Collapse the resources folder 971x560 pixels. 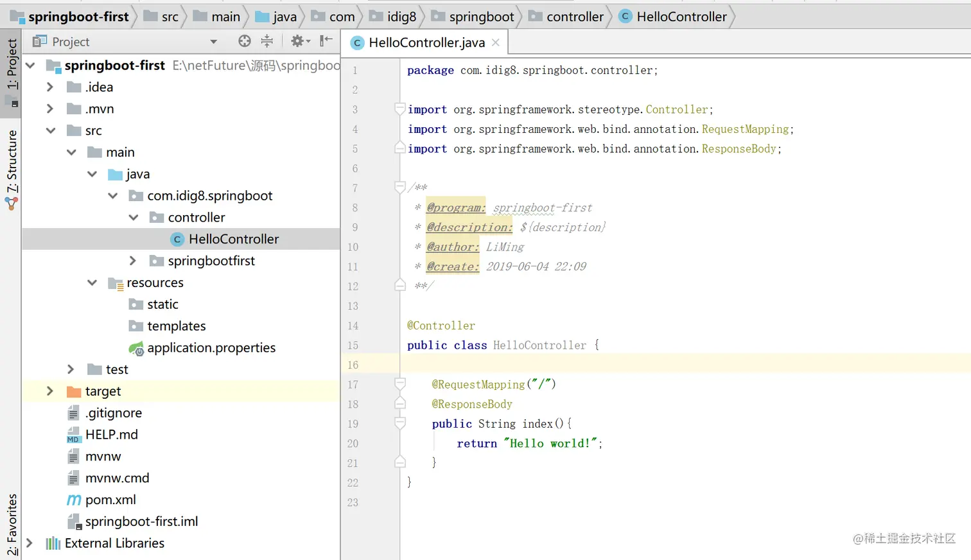pos(92,283)
